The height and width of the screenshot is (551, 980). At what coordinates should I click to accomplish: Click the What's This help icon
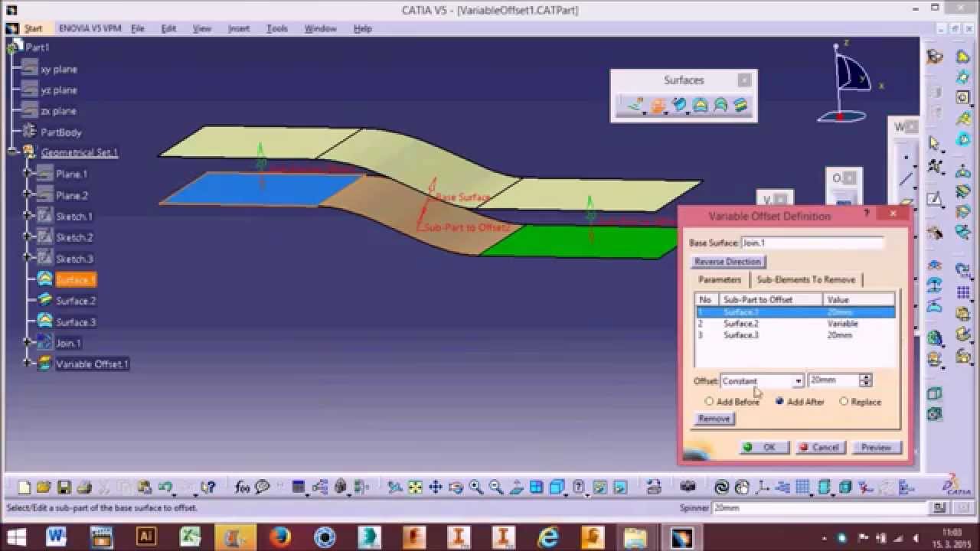point(207,487)
